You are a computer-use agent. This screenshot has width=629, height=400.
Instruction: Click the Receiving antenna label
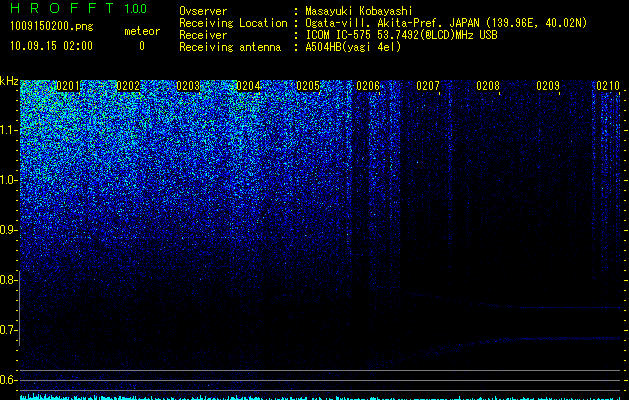[230, 47]
